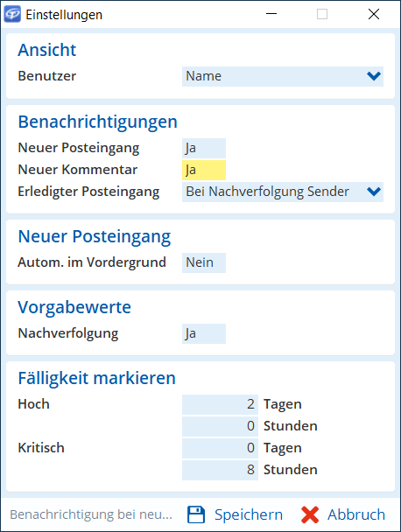Screen dimensions: 401x532
Task: Select the Kritisch Tagen value field
Action: point(220,448)
